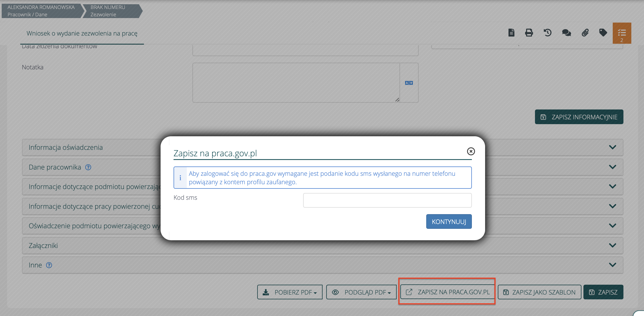Open the orange task list icon
The image size is (644, 316).
622,33
